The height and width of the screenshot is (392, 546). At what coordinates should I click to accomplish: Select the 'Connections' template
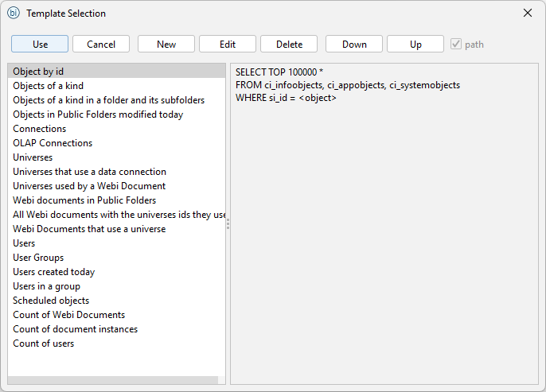click(x=117, y=129)
